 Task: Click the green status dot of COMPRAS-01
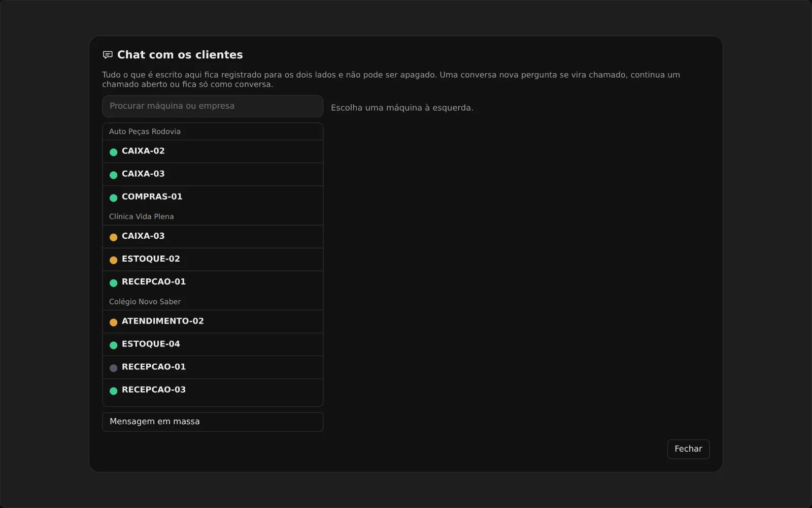pyautogui.click(x=113, y=198)
